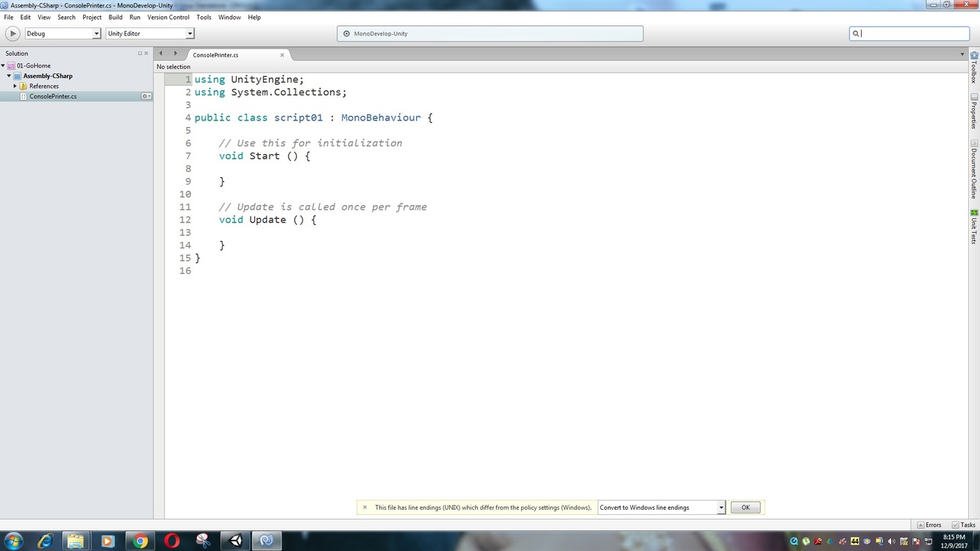The height and width of the screenshot is (551, 980).
Task: Open the View menu
Action: pyautogui.click(x=44, y=17)
